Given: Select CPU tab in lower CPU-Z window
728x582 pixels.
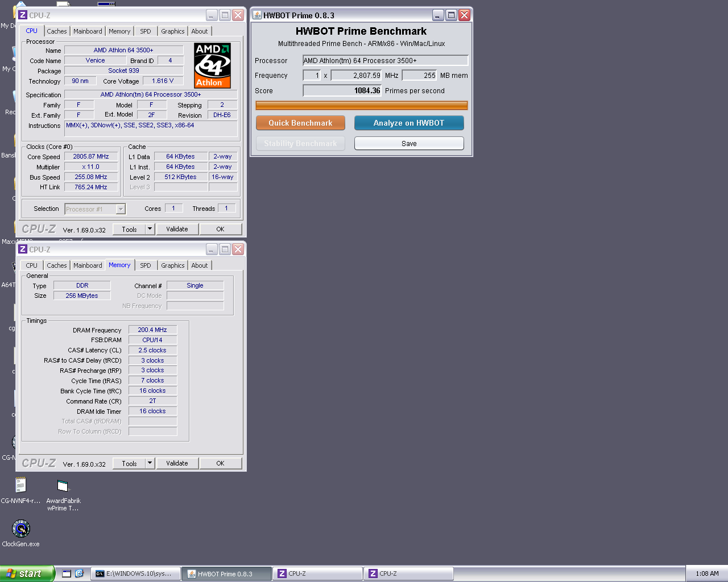Looking at the screenshot, I should pos(32,265).
